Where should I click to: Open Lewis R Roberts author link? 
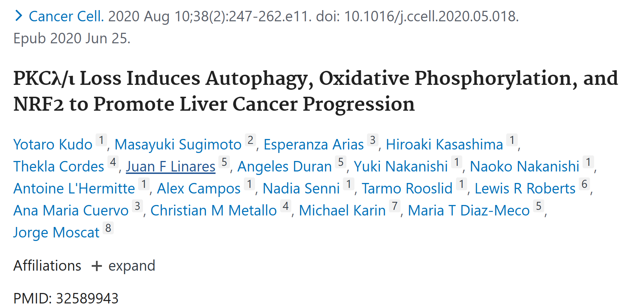tap(525, 189)
